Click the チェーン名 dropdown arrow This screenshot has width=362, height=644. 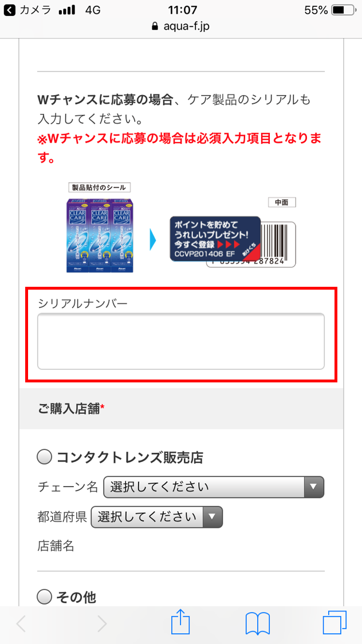pos(314,487)
